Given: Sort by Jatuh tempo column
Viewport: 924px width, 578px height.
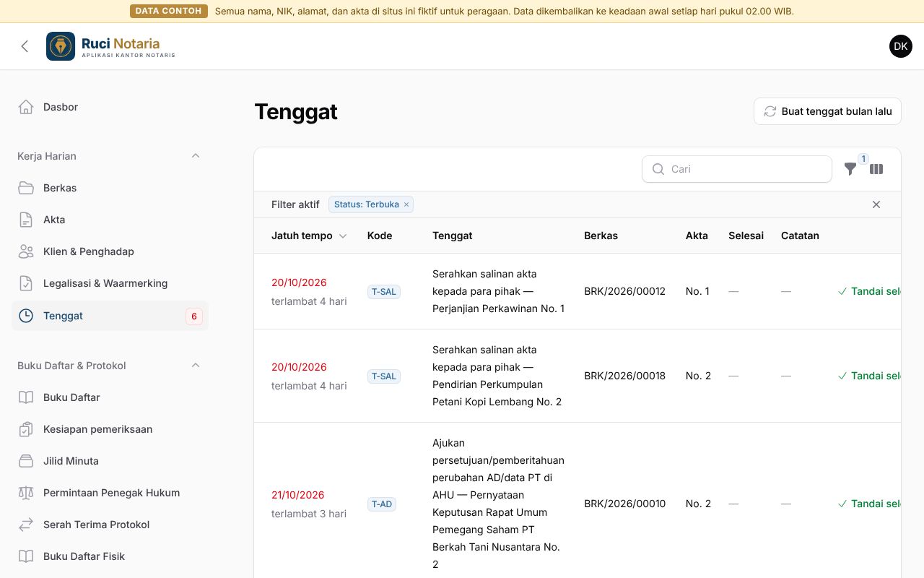Looking at the screenshot, I should [309, 236].
